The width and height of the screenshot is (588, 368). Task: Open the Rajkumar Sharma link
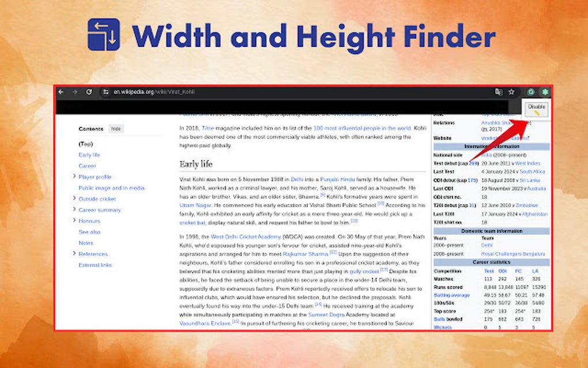pyautogui.click(x=306, y=254)
